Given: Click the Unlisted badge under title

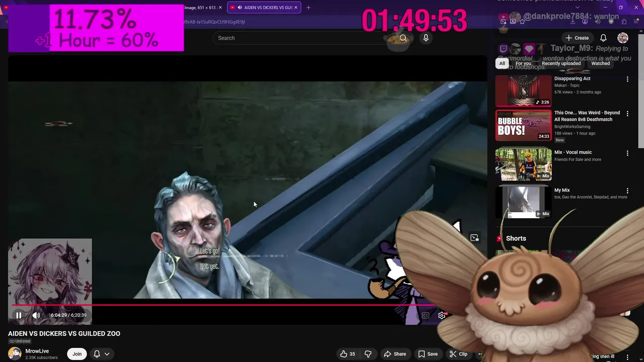Looking at the screenshot, I should (x=20, y=341).
